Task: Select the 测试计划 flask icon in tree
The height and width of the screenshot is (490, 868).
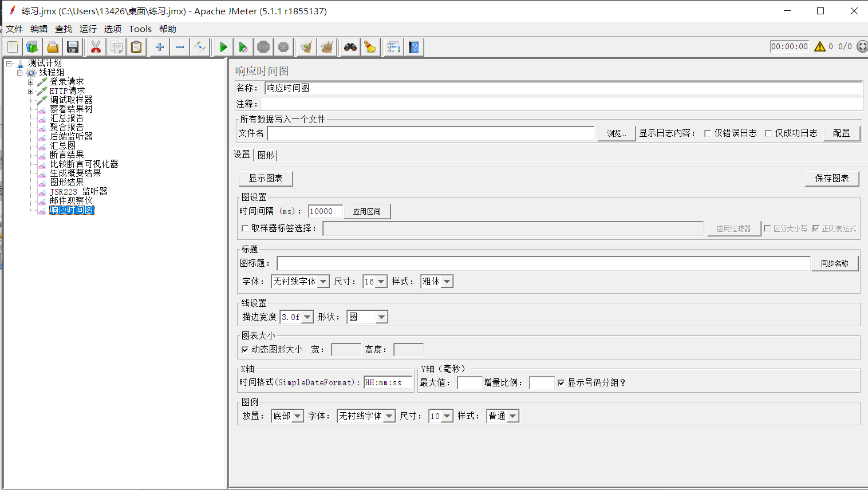Action: [21, 64]
